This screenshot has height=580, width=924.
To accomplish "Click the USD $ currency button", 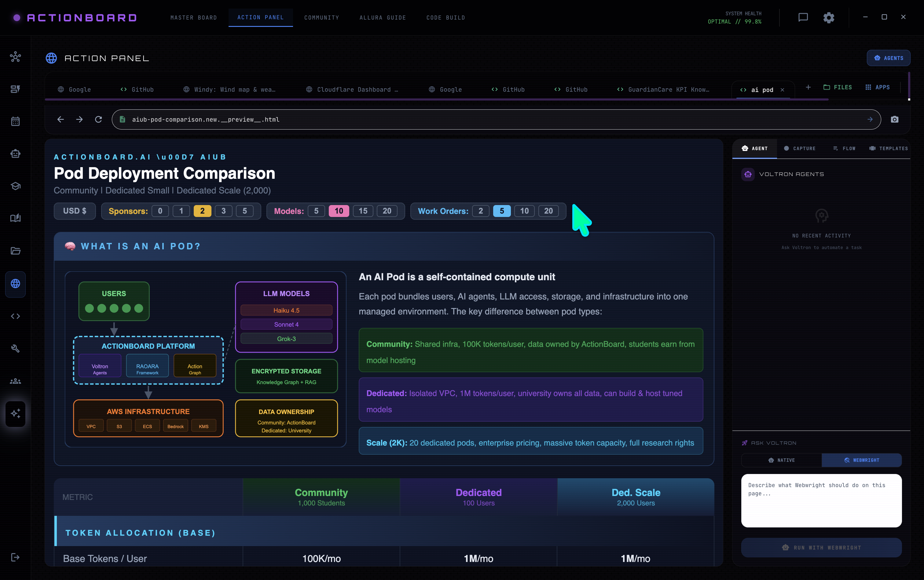I will point(75,211).
